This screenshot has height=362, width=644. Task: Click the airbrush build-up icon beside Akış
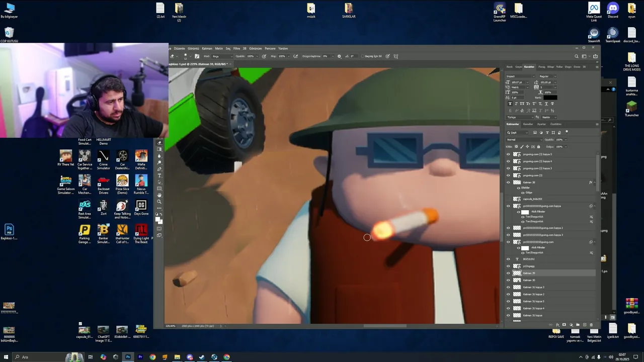[x=295, y=56]
